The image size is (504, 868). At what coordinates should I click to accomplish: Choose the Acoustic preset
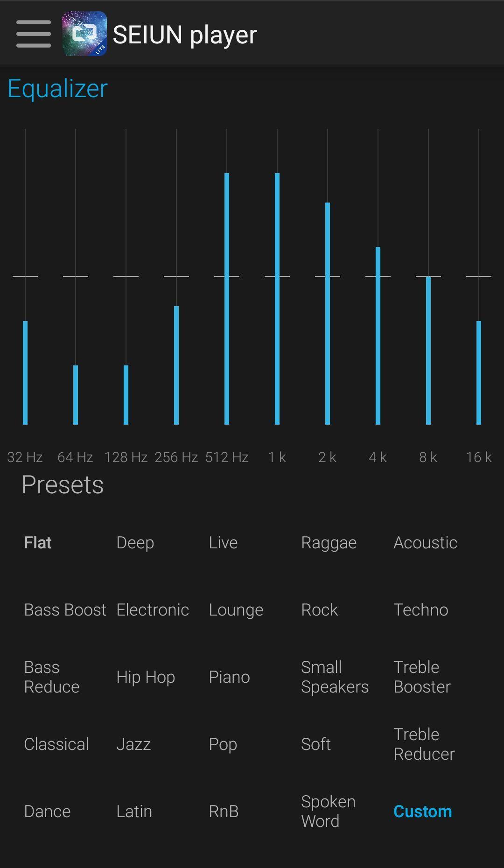click(x=426, y=543)
